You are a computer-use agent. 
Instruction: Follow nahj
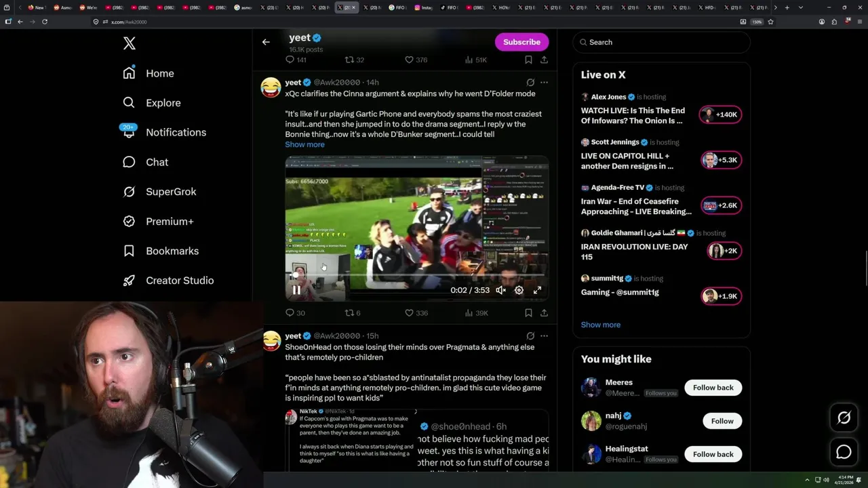tap(722, 421)
